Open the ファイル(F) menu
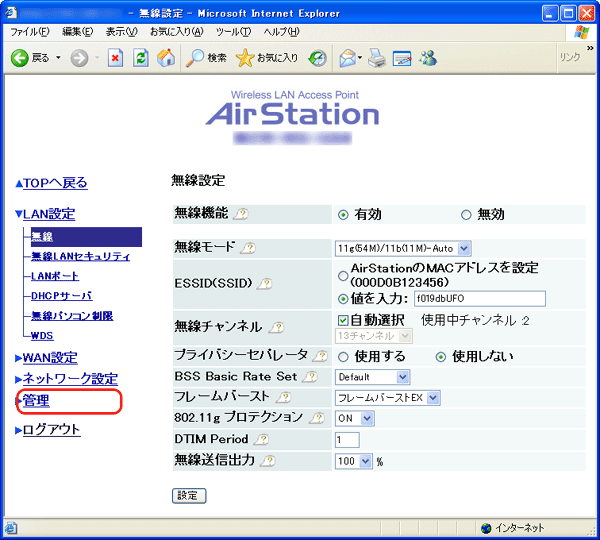Viewport: 600px width, 540px height. [x=30, y=32]
